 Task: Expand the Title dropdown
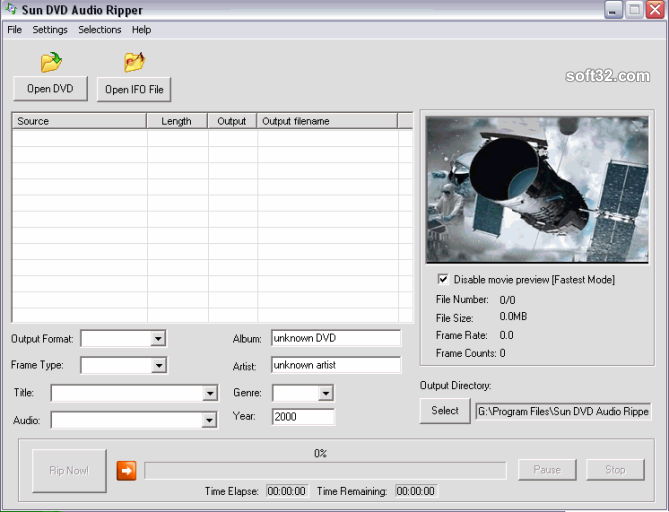[x=210, y=393]
